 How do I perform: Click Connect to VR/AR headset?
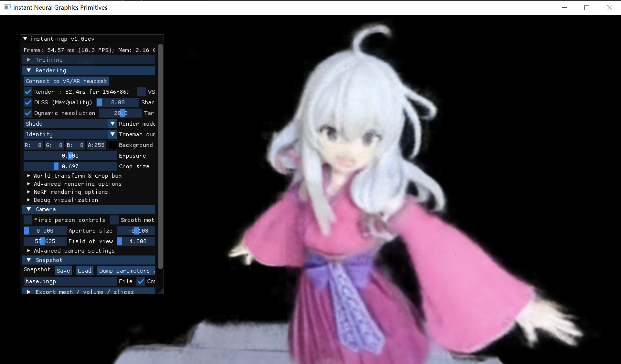[x=66, y=81]
